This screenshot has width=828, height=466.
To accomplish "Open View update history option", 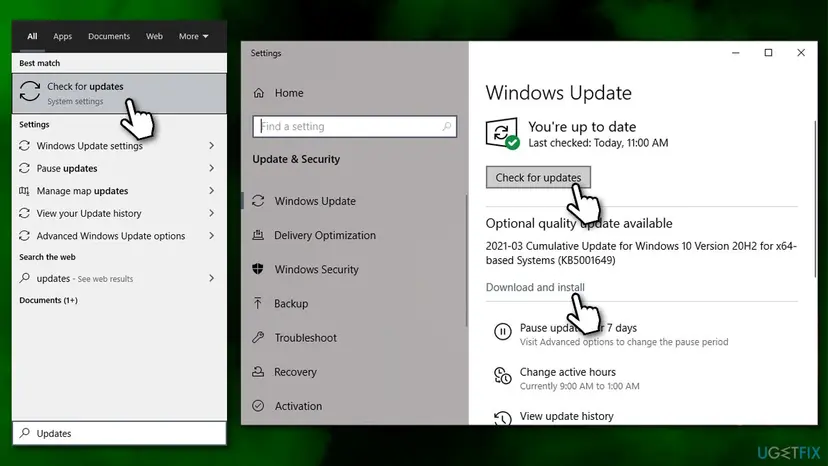I will tap(567, 416).
